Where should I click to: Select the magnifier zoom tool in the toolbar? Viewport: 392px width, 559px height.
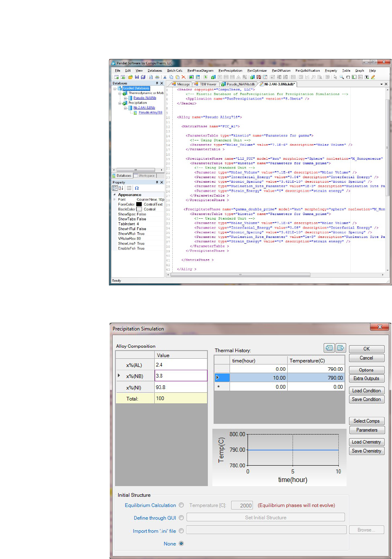pyautogui.click(x=342, y=77)
